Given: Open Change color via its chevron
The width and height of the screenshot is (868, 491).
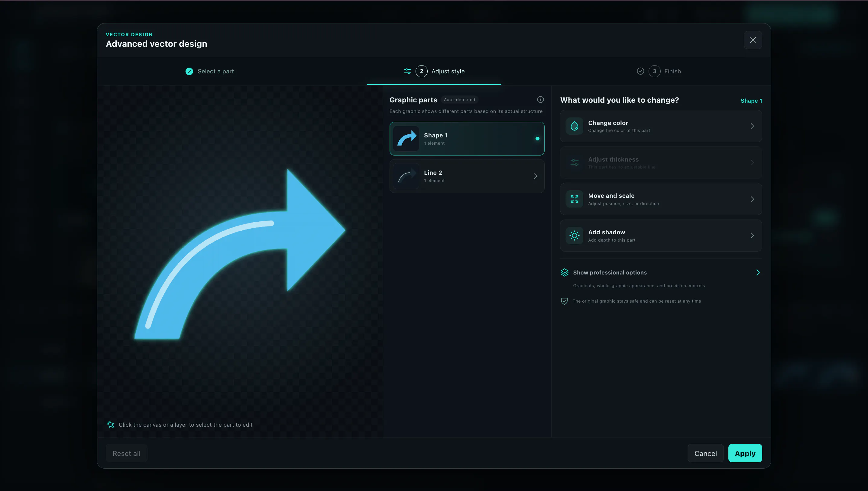Looking at the screenshot, I should [752, 126].
